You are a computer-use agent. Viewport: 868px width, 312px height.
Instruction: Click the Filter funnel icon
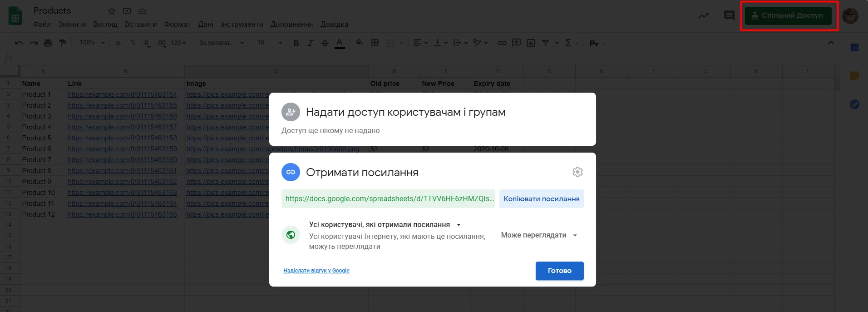(545, 43)
